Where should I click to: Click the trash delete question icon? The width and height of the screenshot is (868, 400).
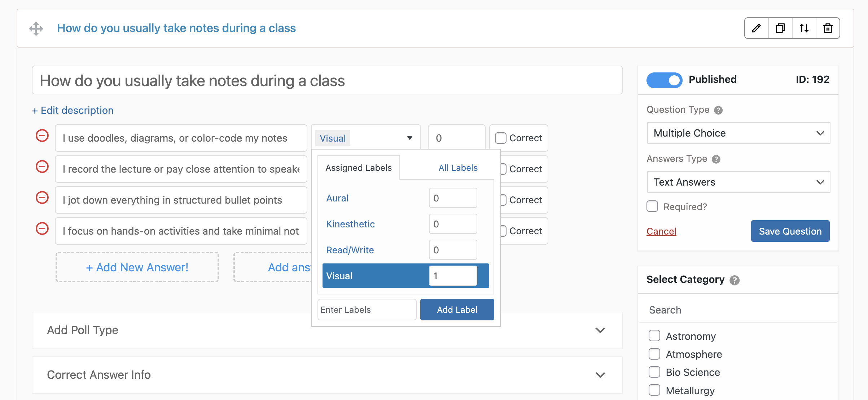(x=828, y=28)
